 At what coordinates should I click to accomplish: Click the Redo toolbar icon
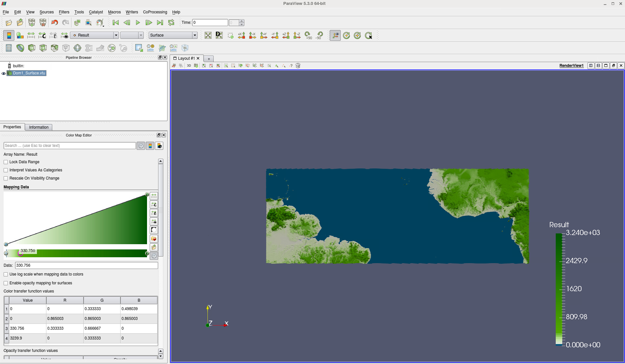pyautogui.click(x=66, y=23)
